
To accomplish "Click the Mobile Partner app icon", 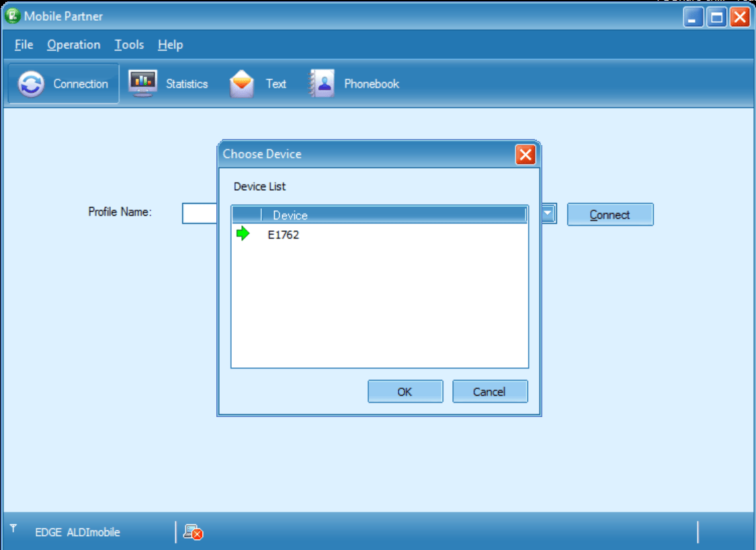I will click(x=12, y=16).
